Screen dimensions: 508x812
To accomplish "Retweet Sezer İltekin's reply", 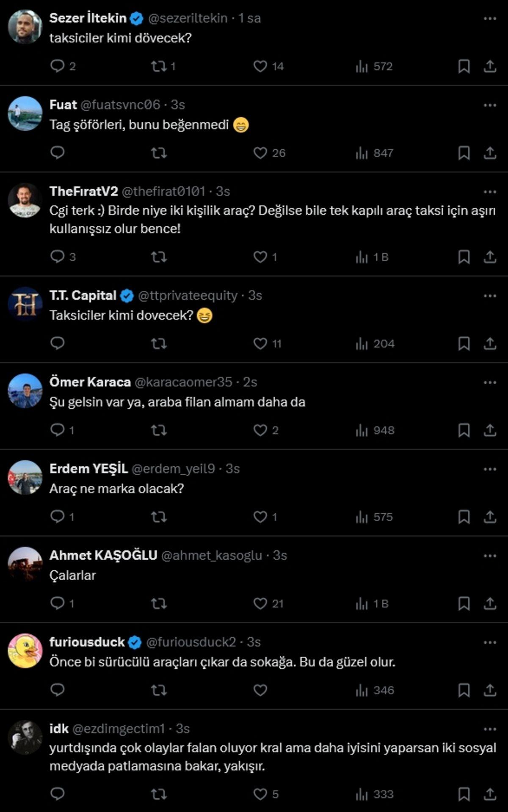I will point(159,66).
